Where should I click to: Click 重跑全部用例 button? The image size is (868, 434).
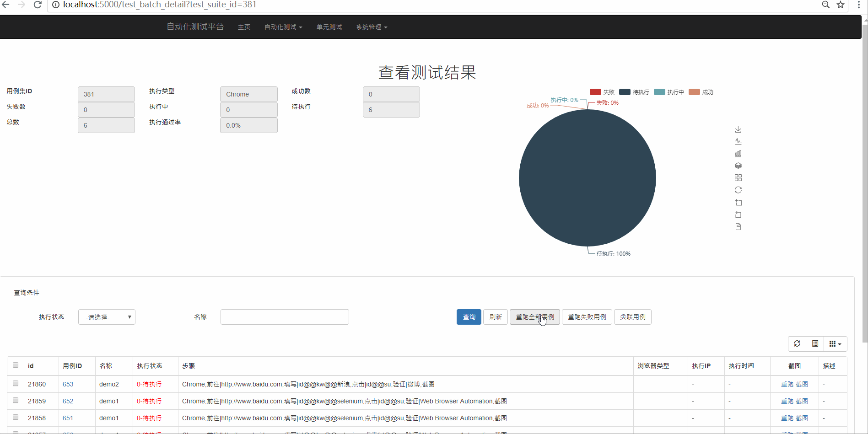click(535, 317)
